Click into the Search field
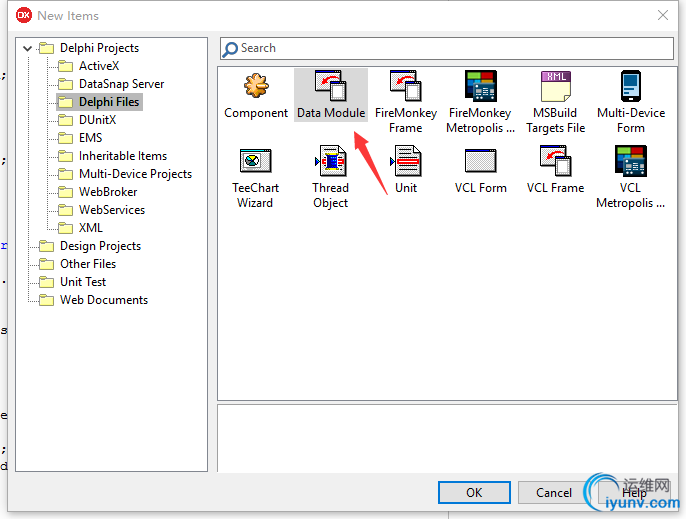This screenshot has height=519, width=686. [447, 48]
